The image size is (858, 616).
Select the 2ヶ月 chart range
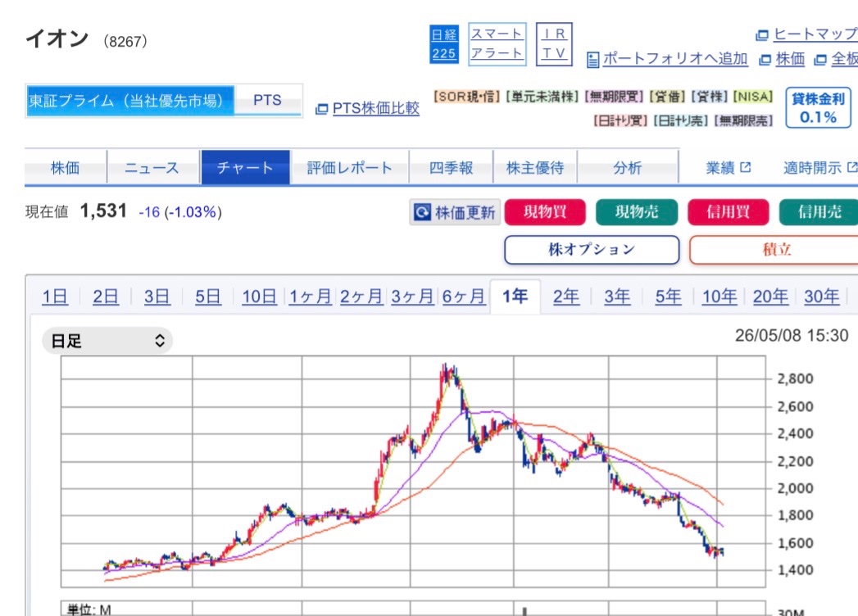(361, 297)
